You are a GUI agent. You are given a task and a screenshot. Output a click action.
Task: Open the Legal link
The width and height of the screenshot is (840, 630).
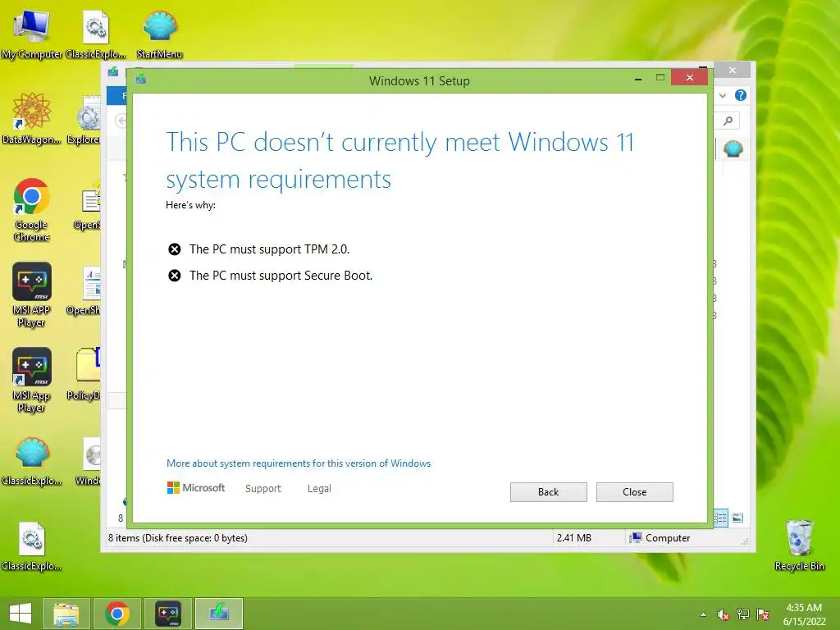(x=319, y=489)
